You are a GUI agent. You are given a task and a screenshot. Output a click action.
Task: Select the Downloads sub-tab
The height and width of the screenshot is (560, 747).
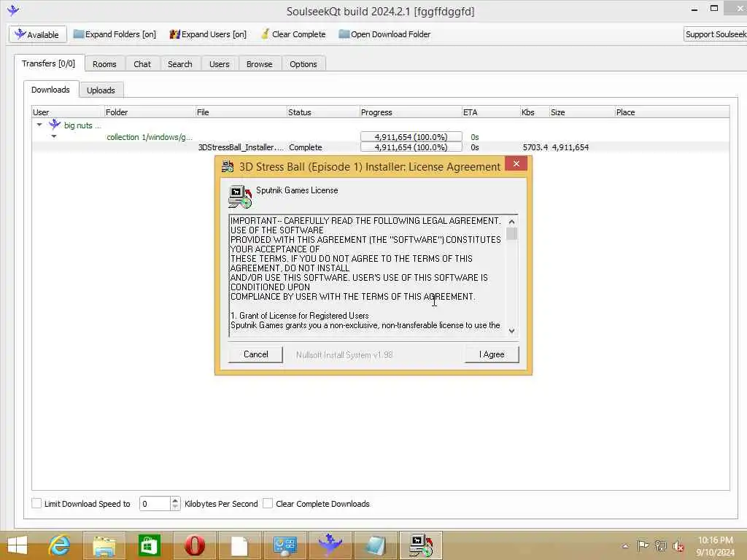(50, 90)
